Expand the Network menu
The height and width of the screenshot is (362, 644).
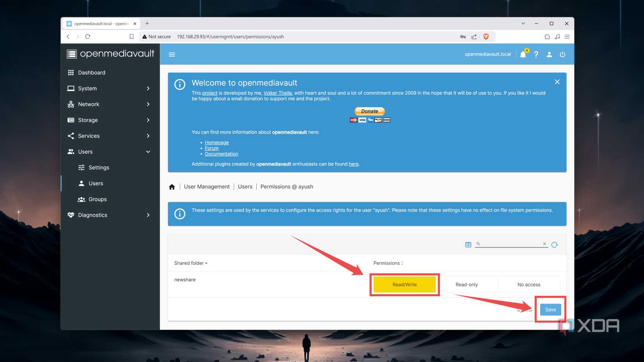click(110, 104)
